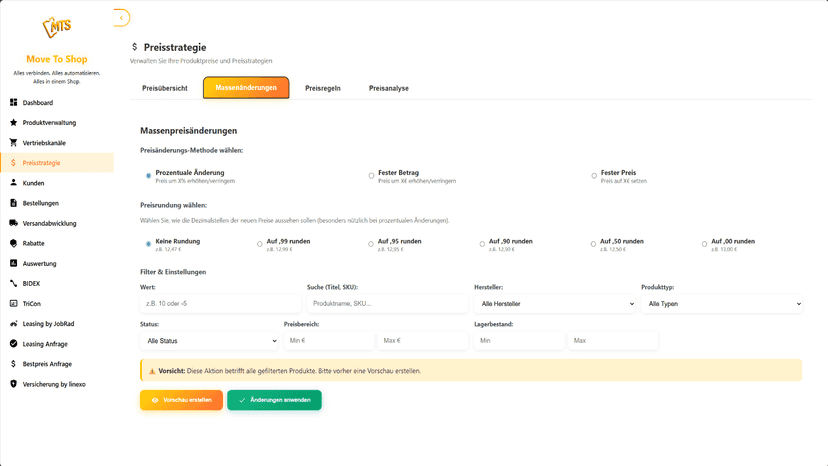The width and height of the screenshot is (828, 466).
Task: Choose Auf ,99 runden rounding option
Action: point(259,244)
